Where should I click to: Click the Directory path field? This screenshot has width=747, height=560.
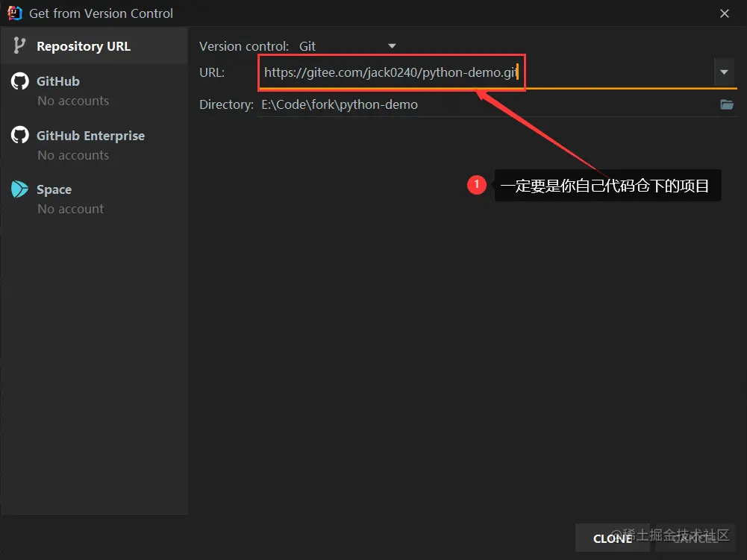pyautogui.click(x=486, y=104)
